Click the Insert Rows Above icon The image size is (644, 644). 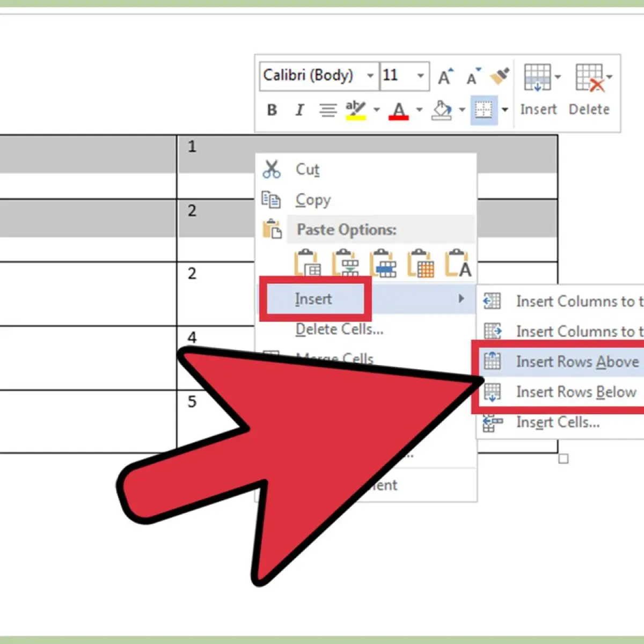click(492, 361)
